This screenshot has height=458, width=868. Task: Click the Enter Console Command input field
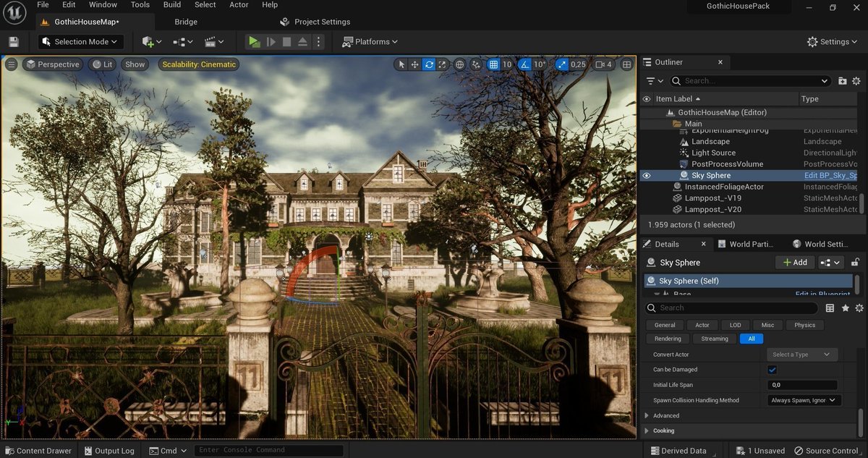coord(269,449)
